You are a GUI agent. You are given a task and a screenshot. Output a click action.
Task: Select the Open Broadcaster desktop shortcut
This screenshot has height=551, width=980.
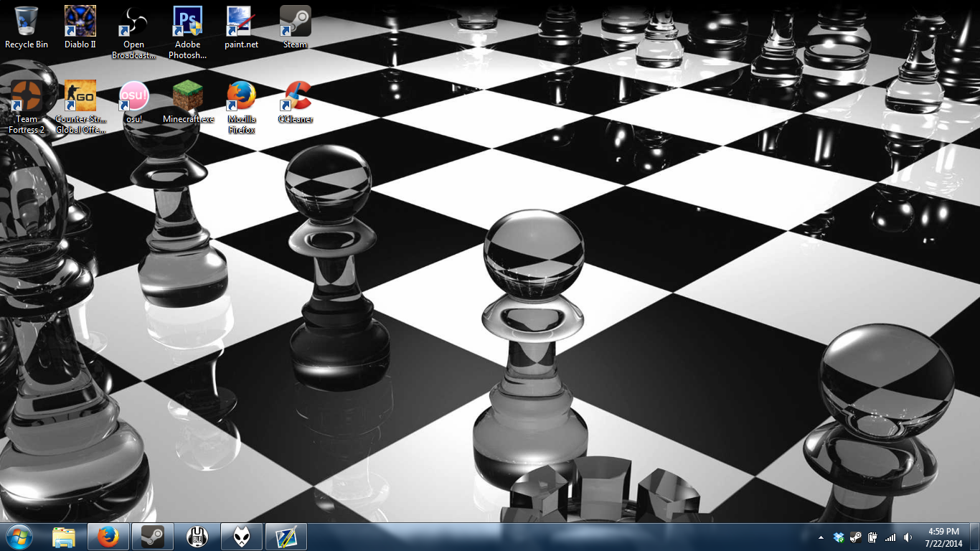(x=133, y=33)
